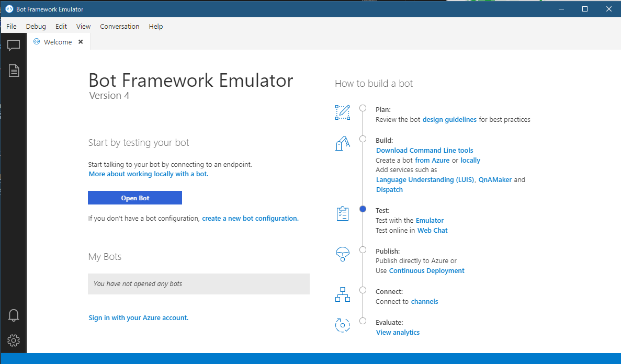Click the 'Version 4' text
Image resolution: width=621 pixels, height=364 pixels.
click(109, 96)
